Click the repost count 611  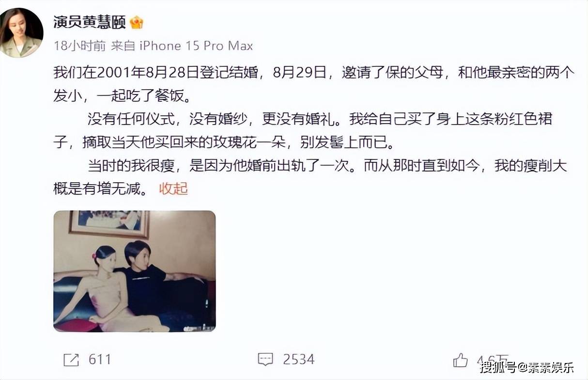pos(100,360)
